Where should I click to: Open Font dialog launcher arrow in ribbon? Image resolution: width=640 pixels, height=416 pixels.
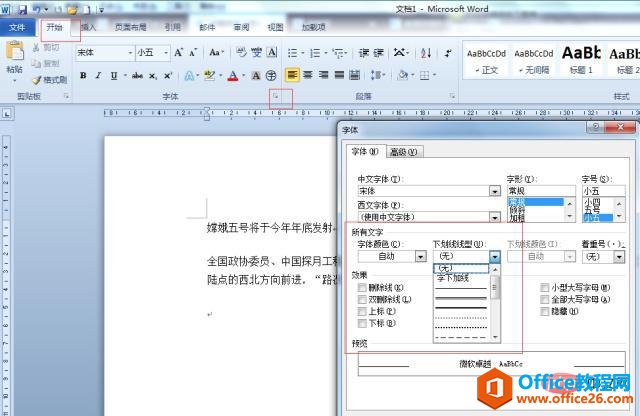click(276, 96)
